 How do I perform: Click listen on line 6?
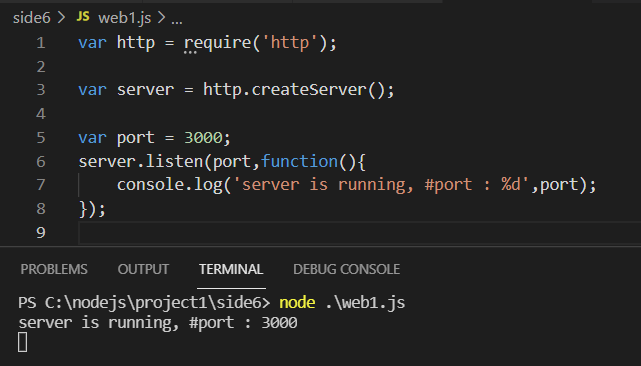(x=174, y=162)
